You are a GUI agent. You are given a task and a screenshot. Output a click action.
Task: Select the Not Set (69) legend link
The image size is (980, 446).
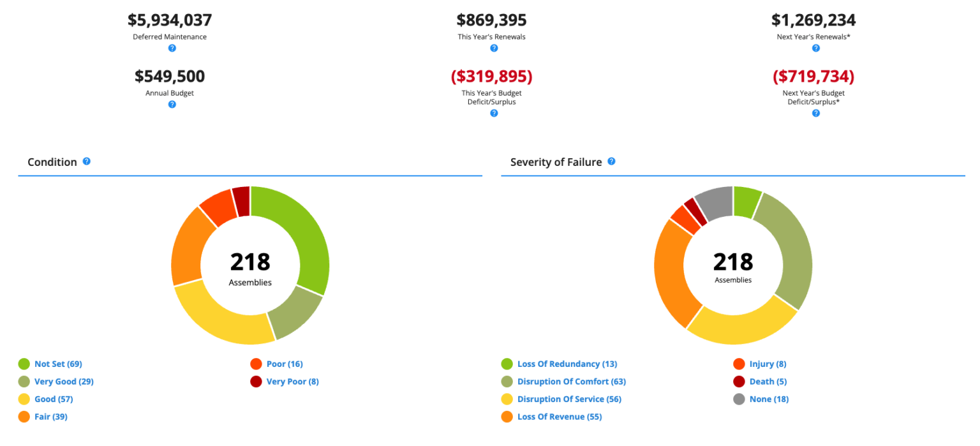pos(58,364)
